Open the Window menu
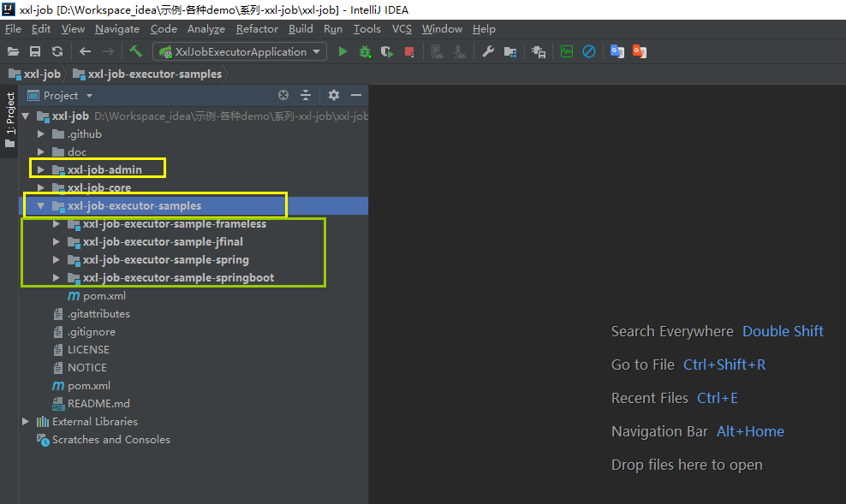Viewport: 846px width, 504px height. point(442,29)
